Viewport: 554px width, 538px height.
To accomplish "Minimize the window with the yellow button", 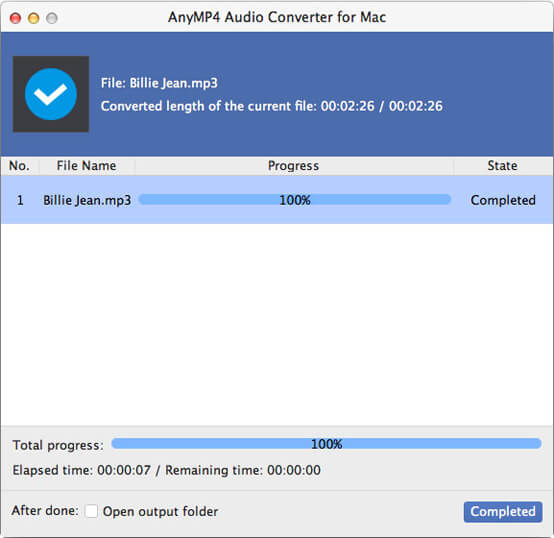I will (34, 18).
